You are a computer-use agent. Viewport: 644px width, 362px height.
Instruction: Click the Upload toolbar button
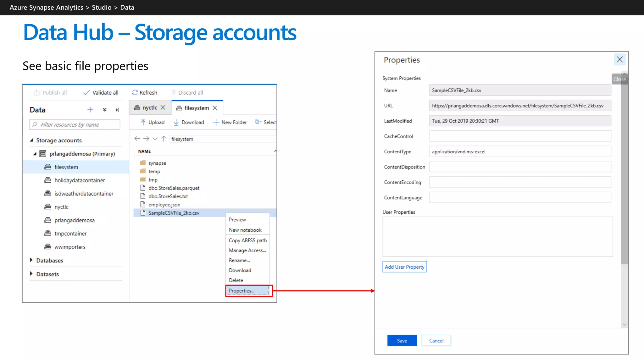(153, 122)
